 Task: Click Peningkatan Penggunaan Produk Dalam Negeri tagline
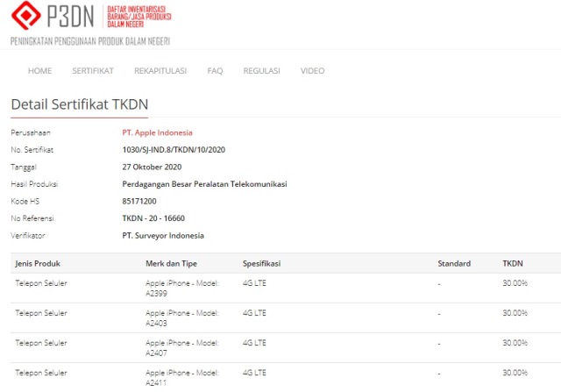pyautogui.click(x=90, y=41)
